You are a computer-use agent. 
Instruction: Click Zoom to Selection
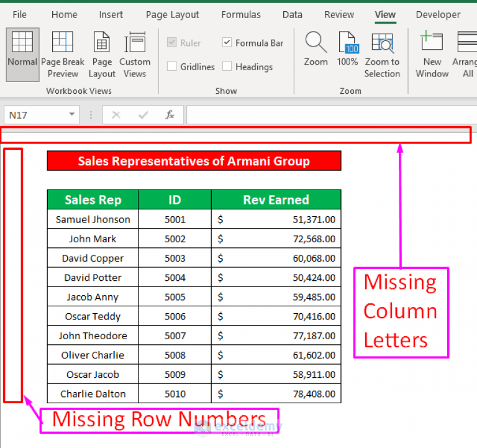click(382, 55)
